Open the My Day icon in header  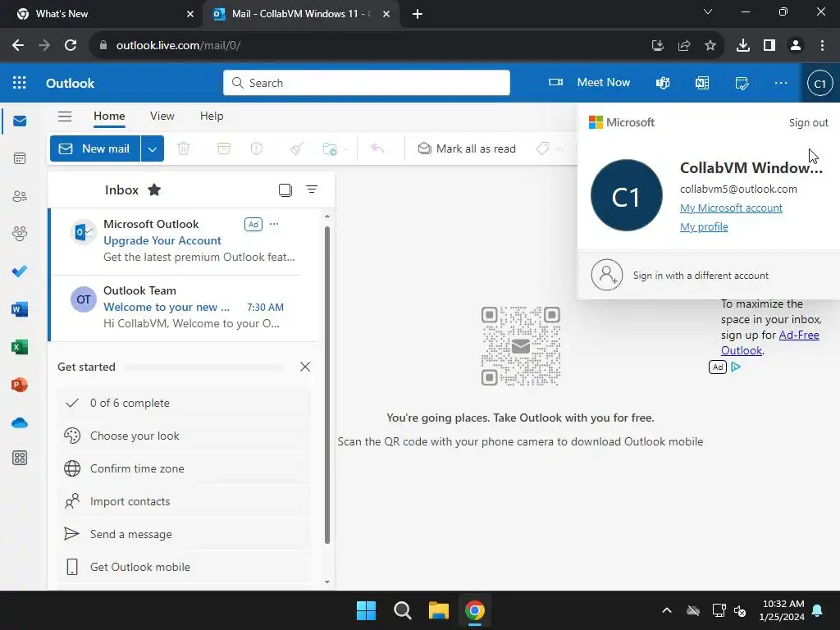click(742, 83)
